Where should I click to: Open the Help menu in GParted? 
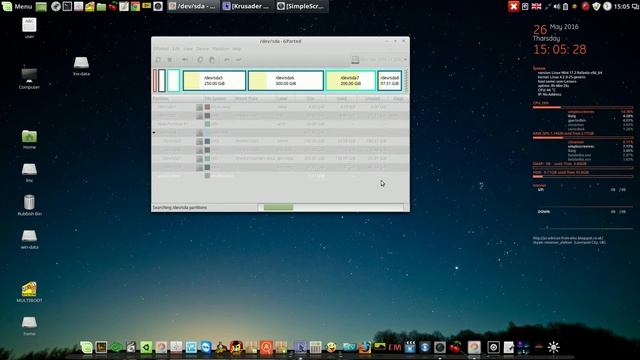pos(237,49)
